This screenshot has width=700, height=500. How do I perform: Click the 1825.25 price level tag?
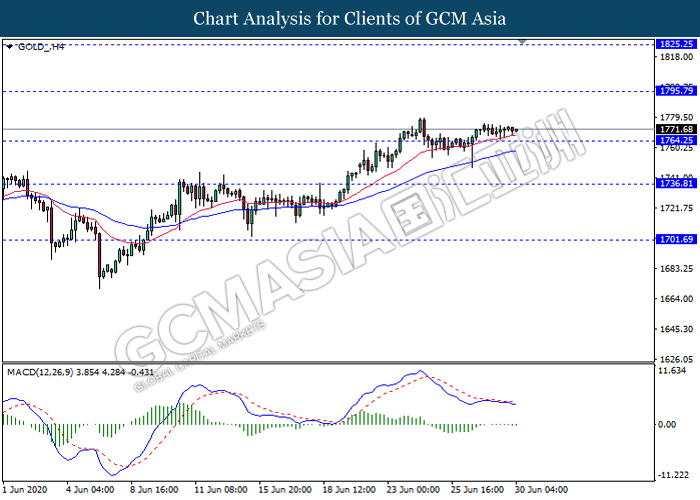tap(676, 44)
